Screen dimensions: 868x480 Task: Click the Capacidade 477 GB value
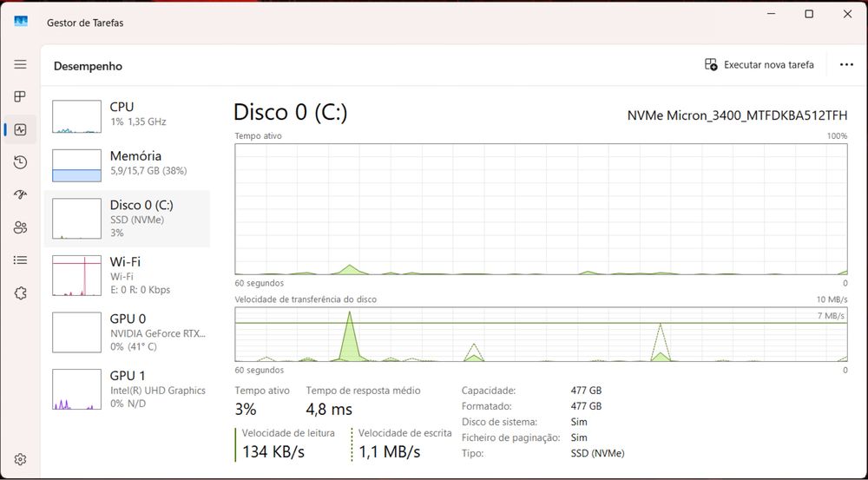pyautogui.click(x=586, y=391)
